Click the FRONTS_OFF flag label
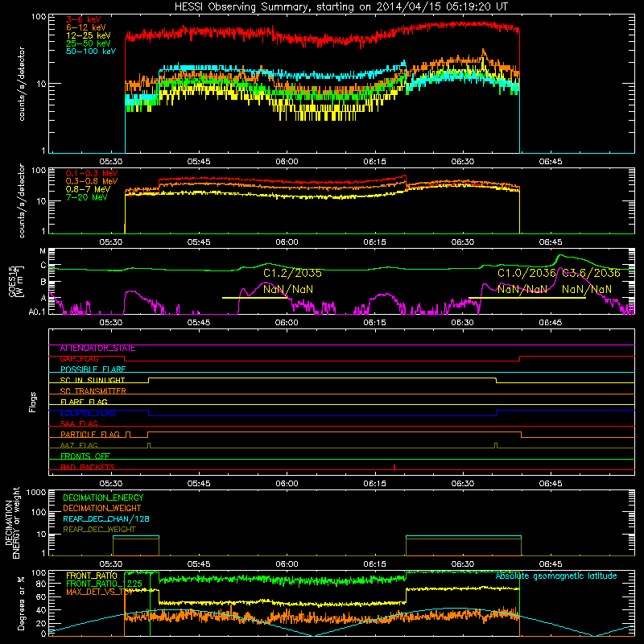Image resolution: width=644 pixels, height=644 pixels. pyautogui.click(x=85, y=456)
